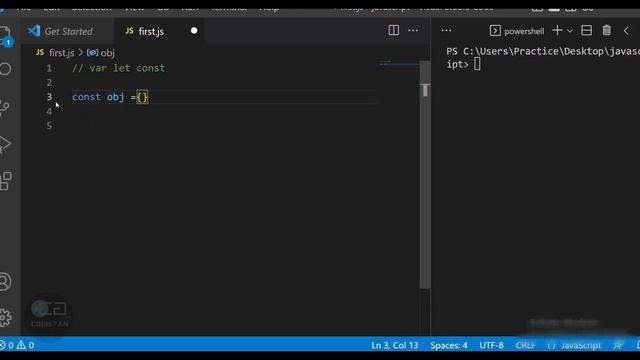The width and height of the screenshot is (640, 360).
Task: Click the unsaved dot on first.js tab
Action: tap(194, 31)
